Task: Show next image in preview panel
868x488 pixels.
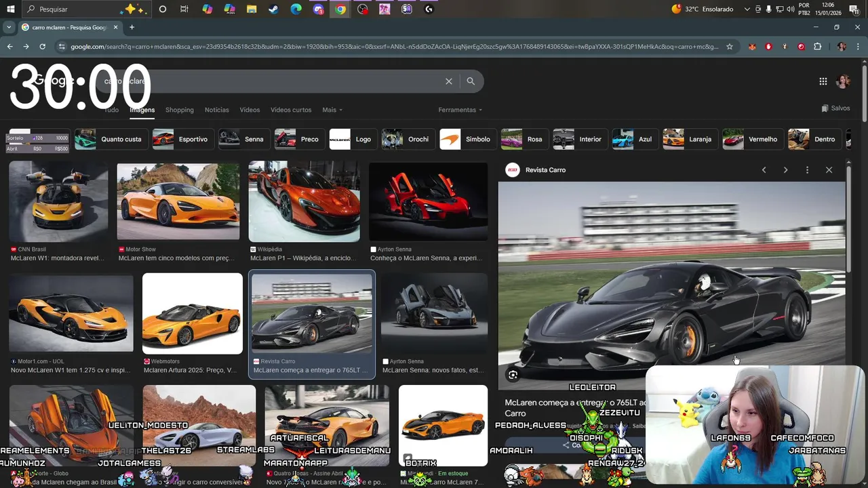Action: 785,170
